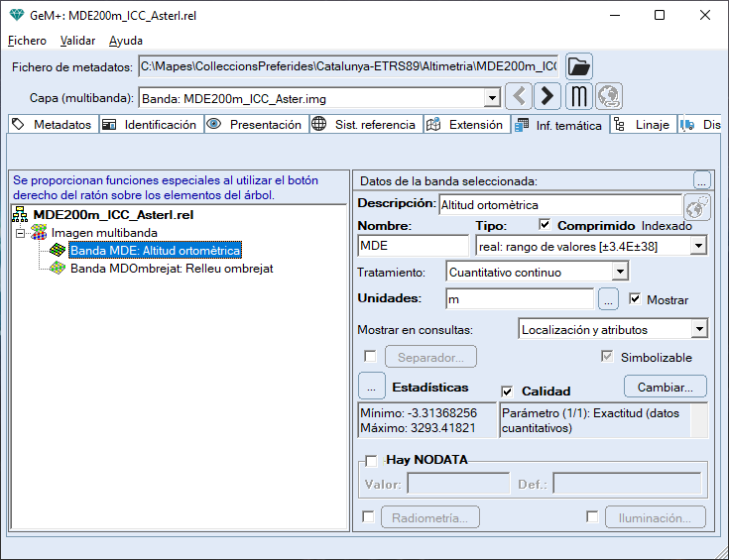The width and height of the screenshot is (729, 560).
Task: Toggle the Comprimido checkbox
Action: (x=545, y=225)
